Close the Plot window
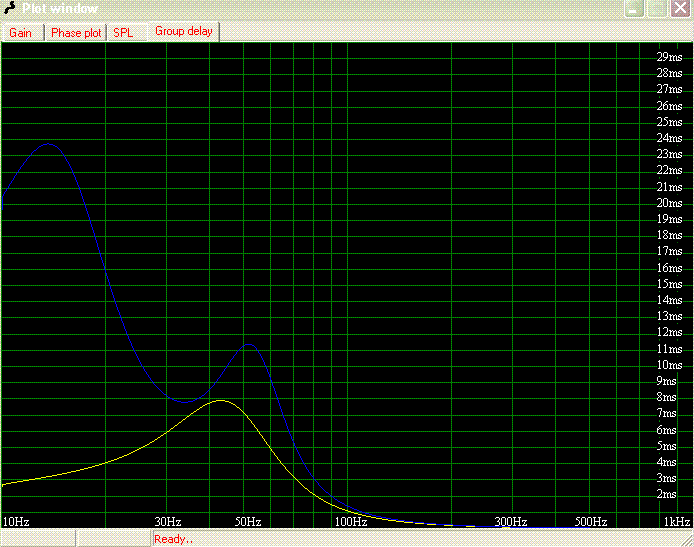Viewport: 694px width, 547px height. (x=680, y=8)
